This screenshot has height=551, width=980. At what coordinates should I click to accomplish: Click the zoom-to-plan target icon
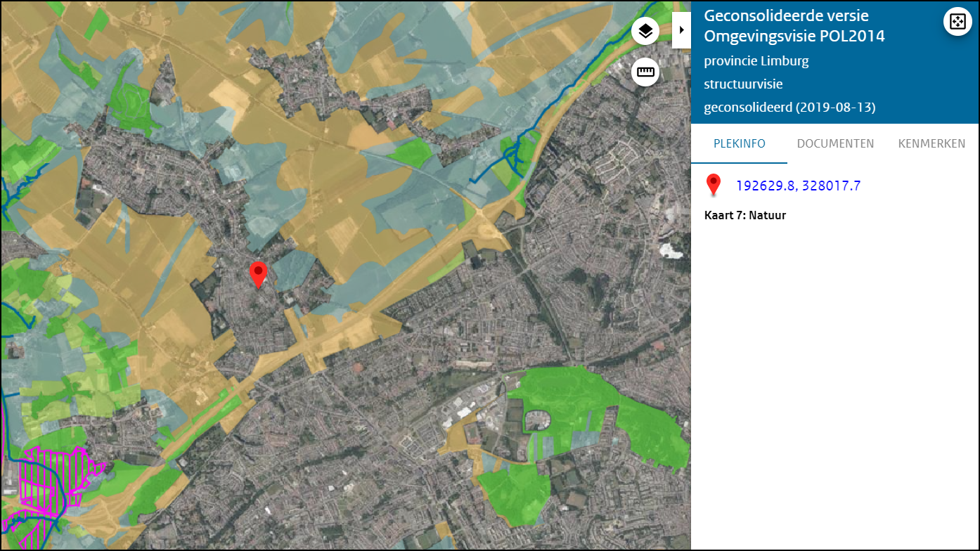point(957,21)
